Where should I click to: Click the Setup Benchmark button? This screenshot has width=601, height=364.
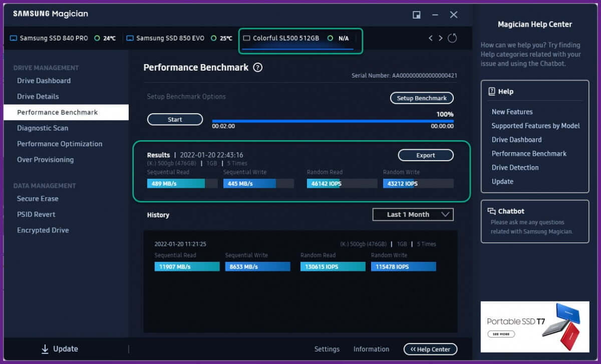[x=422, y=98]
